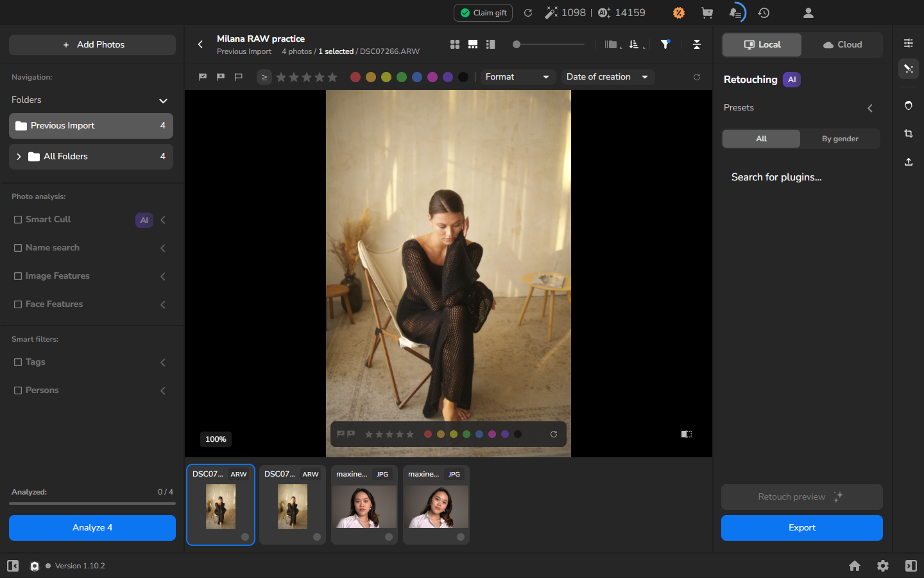The width and height of the screenshot is (924, 578).
Task: Open the notifications bell
Action: pos(735,13)
